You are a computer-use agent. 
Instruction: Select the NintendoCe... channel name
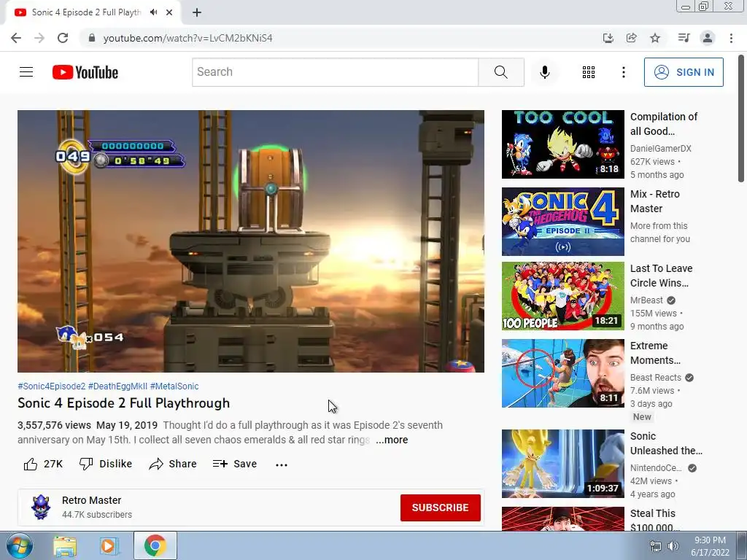coord(656,467)
